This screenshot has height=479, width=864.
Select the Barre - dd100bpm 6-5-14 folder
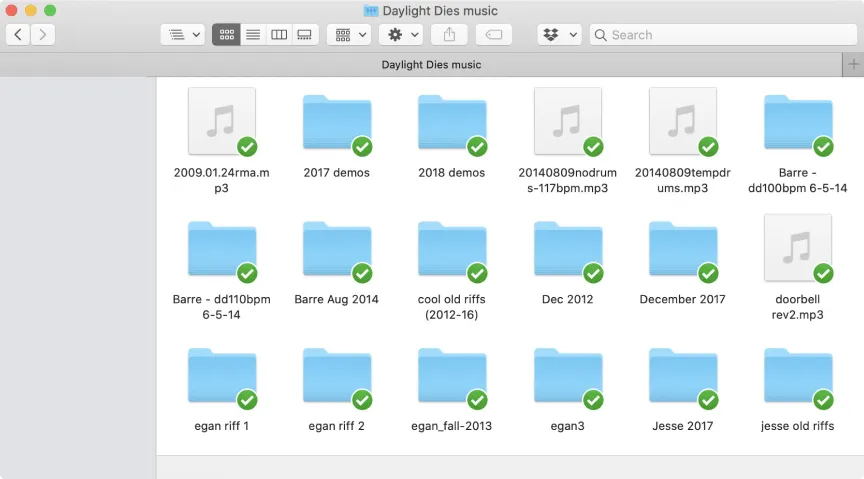tap(798, 122)
